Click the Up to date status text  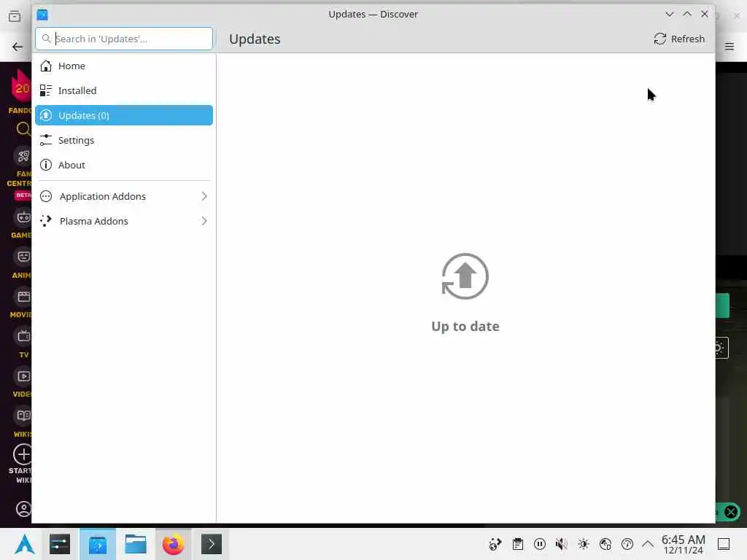(465, 326)
